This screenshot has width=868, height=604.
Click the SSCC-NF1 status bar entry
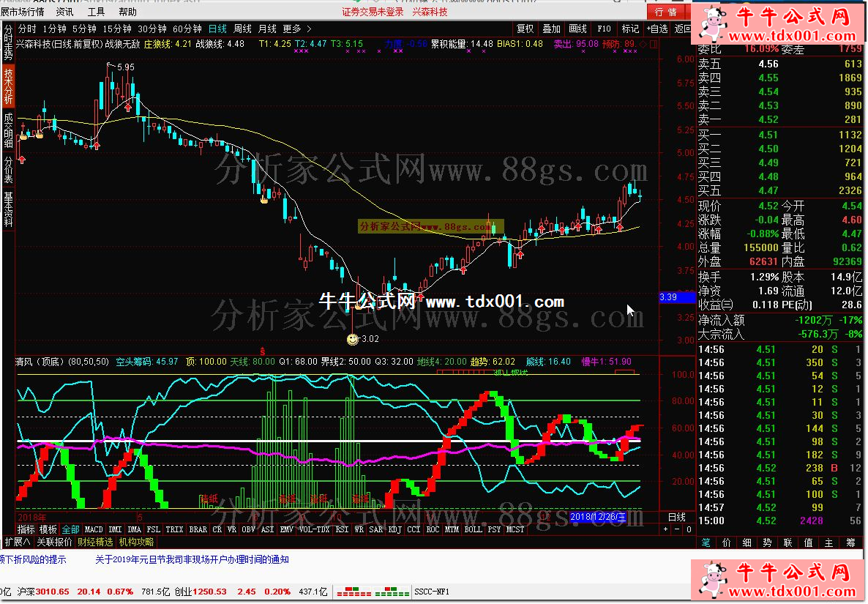pos(432,592)
